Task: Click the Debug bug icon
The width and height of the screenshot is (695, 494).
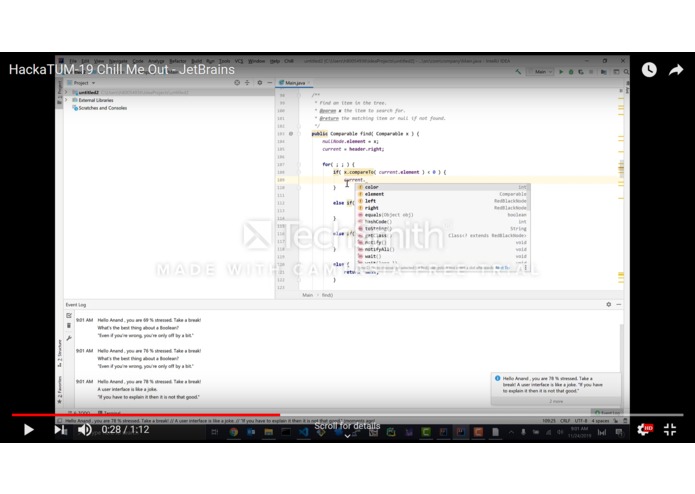Action: click(571, 71)
